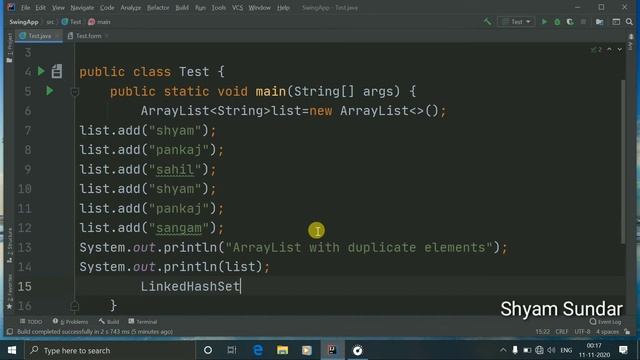Image resolution: width=640 pixels, height=360 pixels.
Task: Collapse the main method fold marker on line 5
Action: [75, 92]
